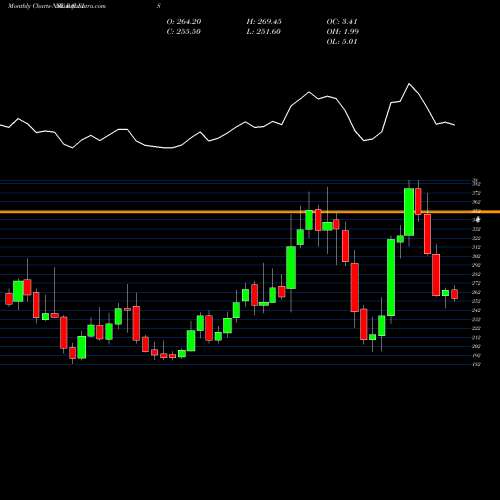This screenshot has height=500, width=500.
Task: Click the 242 price axis label
Action: [x=477, y=310]
